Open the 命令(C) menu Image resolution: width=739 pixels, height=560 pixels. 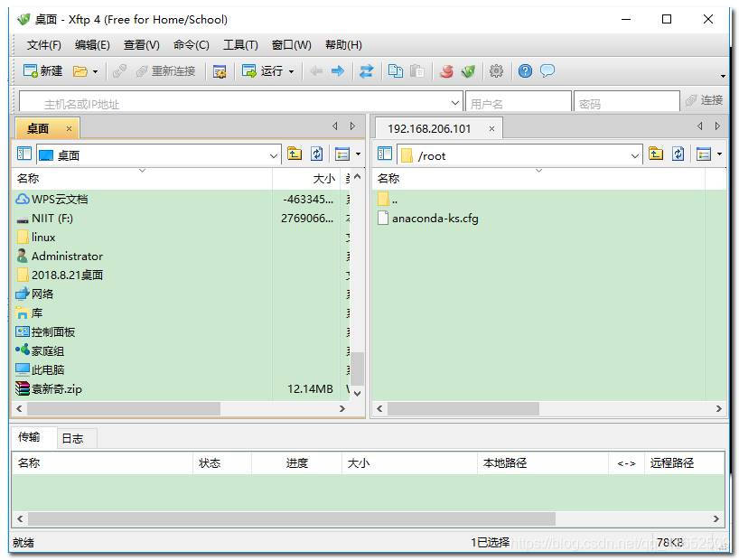point(191,45)
